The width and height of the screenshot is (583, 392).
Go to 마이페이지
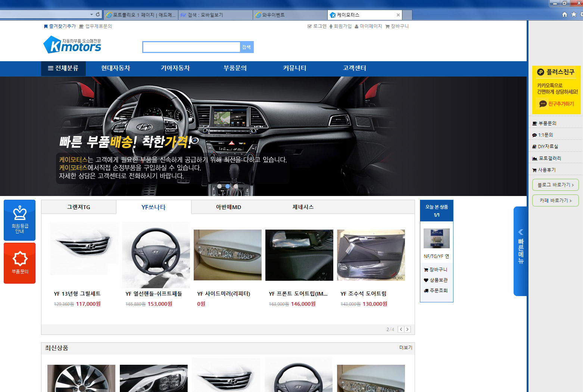(368, 26)
